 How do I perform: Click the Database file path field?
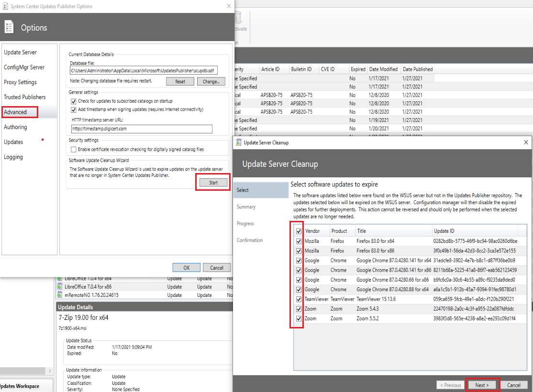click(144, 71)
